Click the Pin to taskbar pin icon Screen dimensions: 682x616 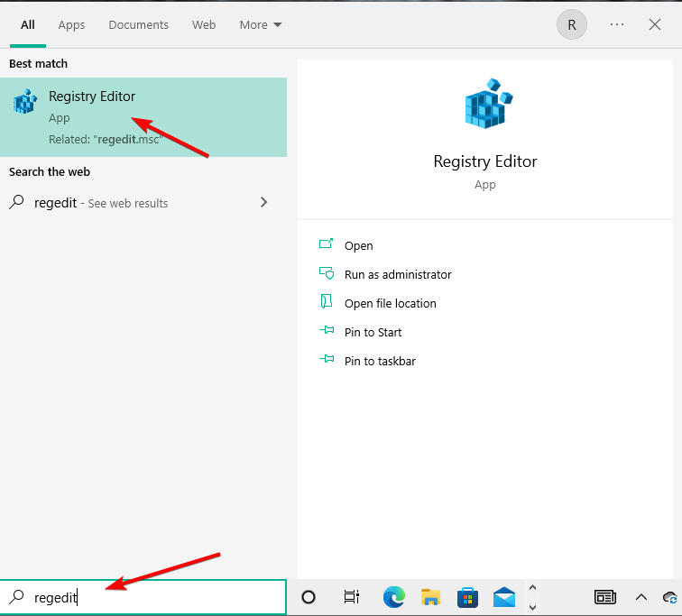327,359
